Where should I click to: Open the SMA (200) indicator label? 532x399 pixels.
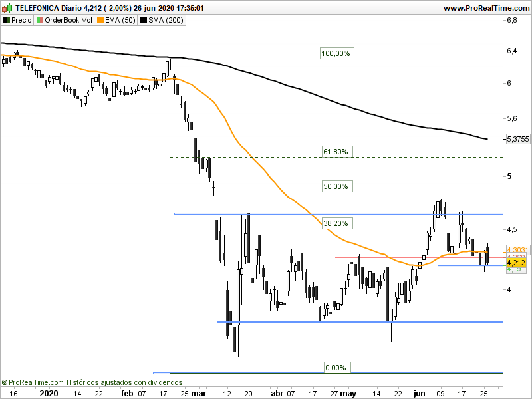pyautogui.click(x=166, y=21)
